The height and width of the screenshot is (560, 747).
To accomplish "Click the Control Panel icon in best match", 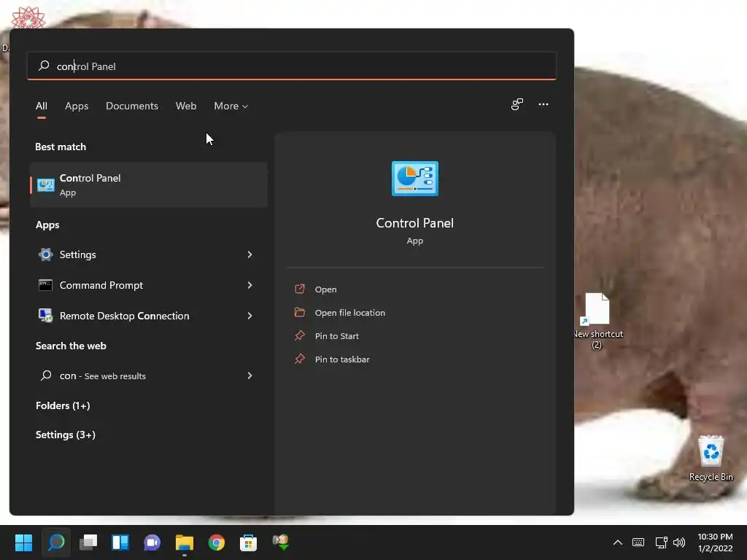I will click(x=46, y=184).
